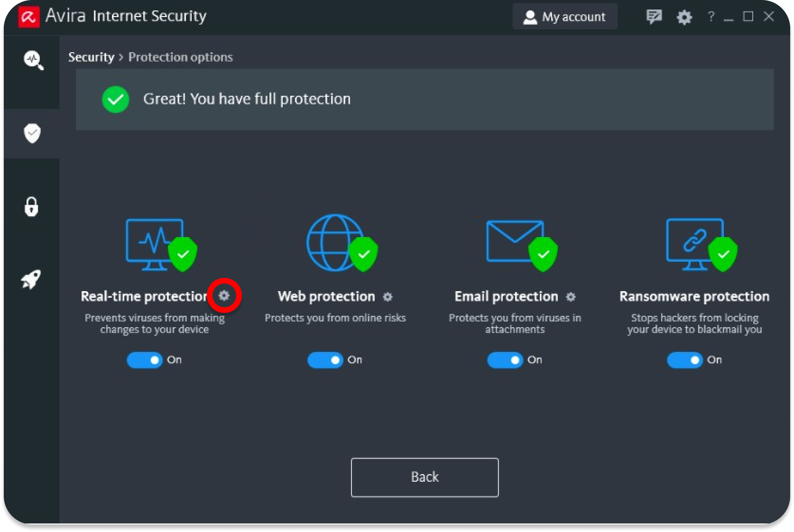Open the main settings gear in title bar

684,17
